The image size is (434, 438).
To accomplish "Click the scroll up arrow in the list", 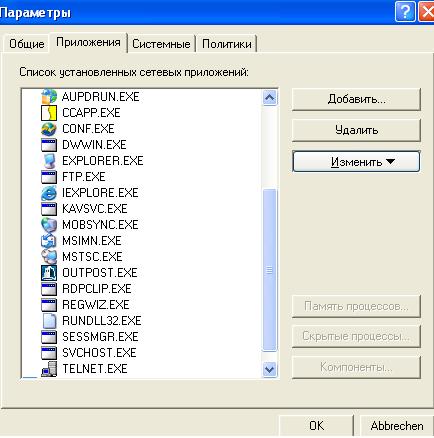I will 269,98.
